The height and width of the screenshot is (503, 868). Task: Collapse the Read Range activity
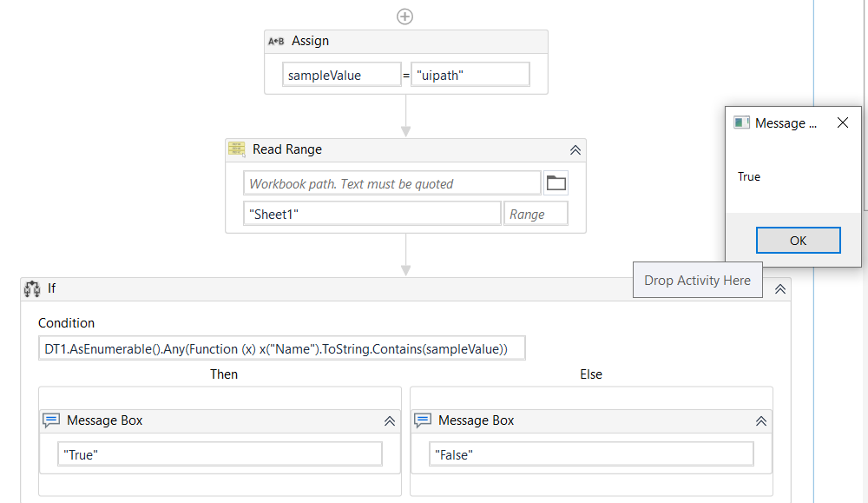[x=575, y=149]
